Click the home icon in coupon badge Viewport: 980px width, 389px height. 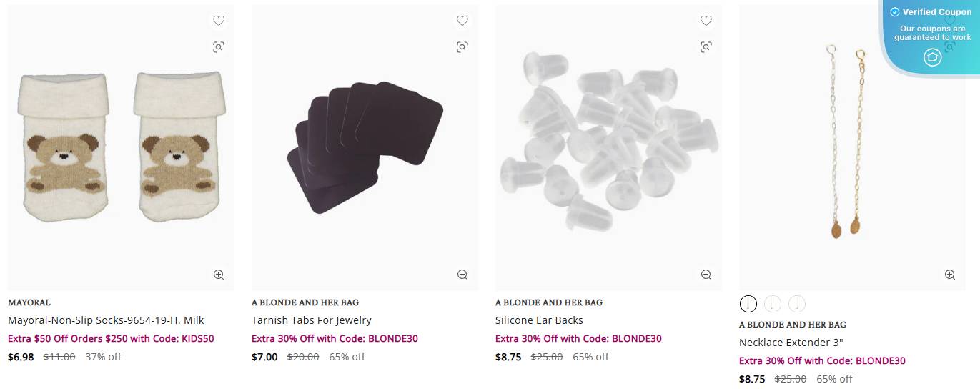click(932, 57)
